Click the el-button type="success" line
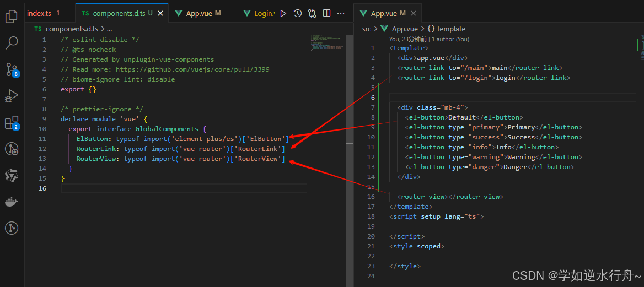Screen dimensions: 644x287 493,137
